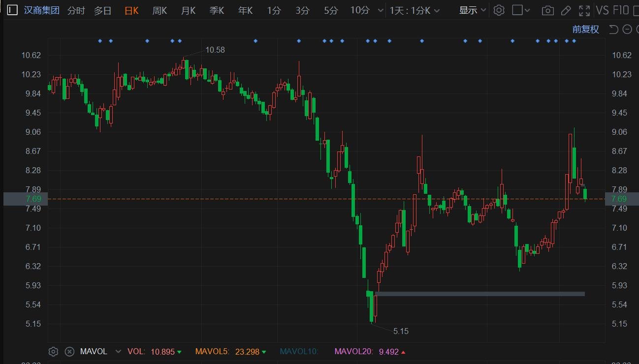Select the 周K weekly tab

click(x=160, y=10)
